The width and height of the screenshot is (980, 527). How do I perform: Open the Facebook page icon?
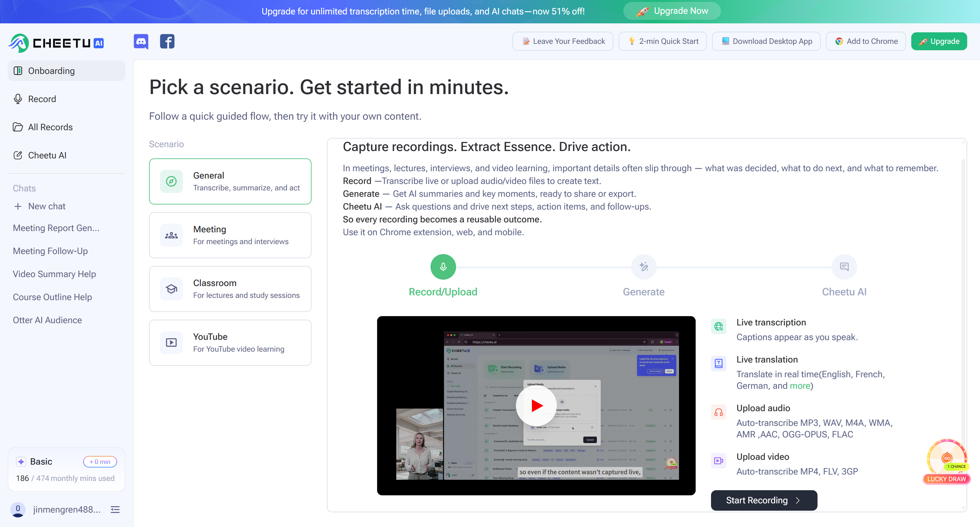[167, 42]
